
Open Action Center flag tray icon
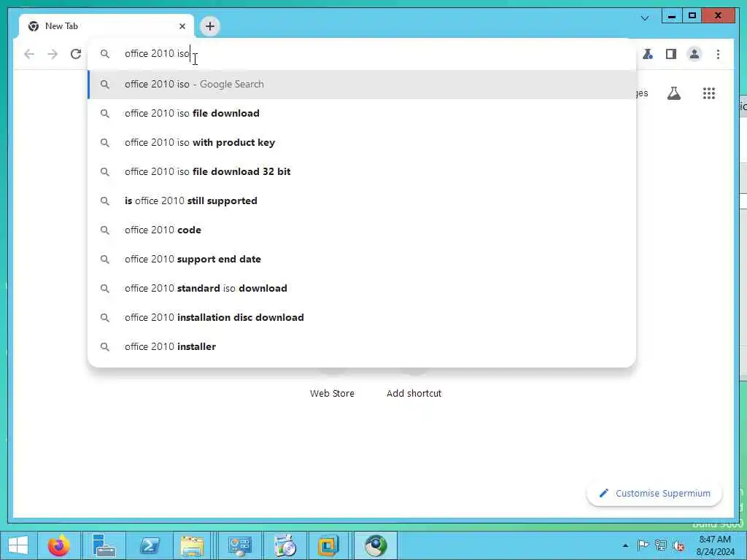click(643, 545)
